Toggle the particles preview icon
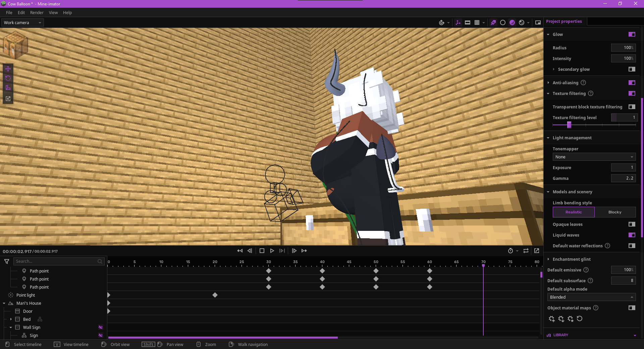Image resolution: width=644 pixels, height=349 pixels. (493, 22)
